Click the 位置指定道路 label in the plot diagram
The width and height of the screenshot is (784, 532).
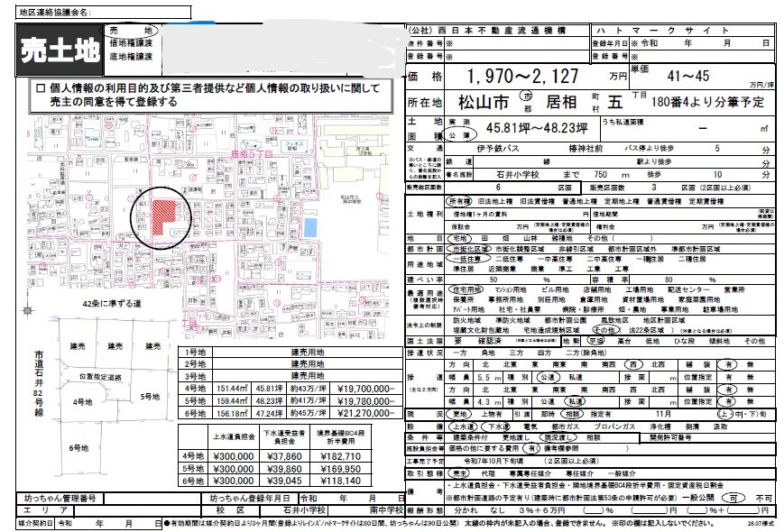[100, 377]
